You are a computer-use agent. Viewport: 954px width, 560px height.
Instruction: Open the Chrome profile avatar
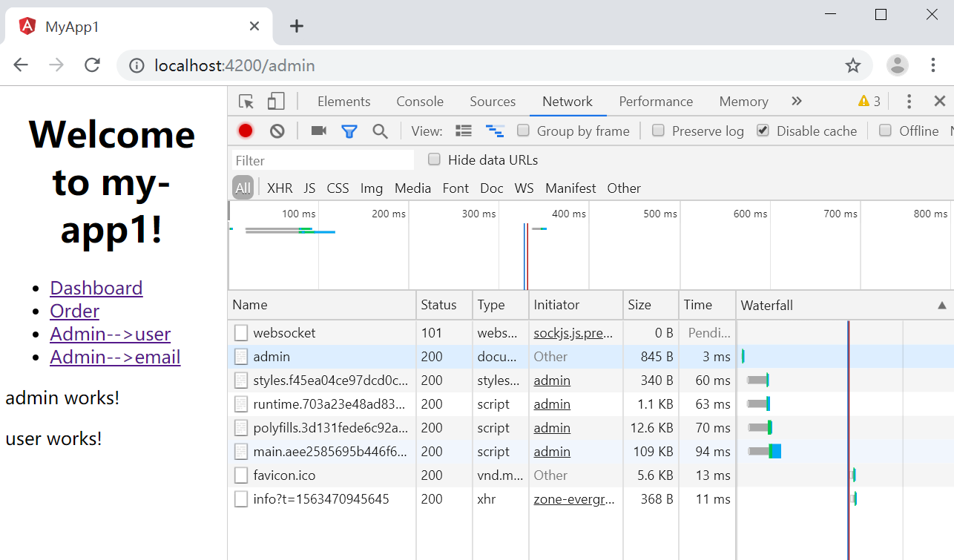898,65
